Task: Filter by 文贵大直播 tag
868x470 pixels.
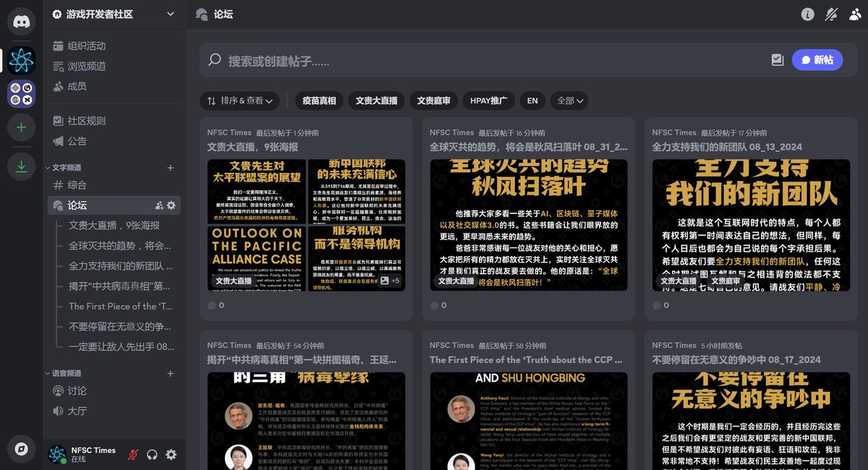Action: [377, 101]
